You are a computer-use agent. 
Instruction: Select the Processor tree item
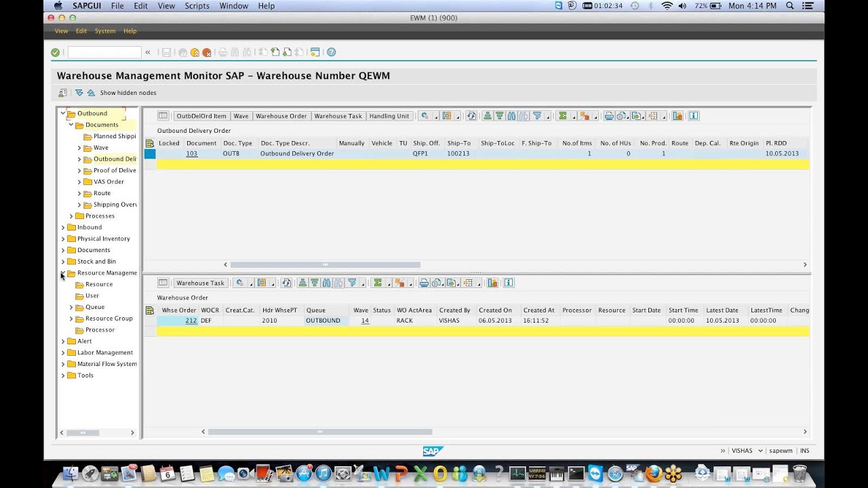point(100,330)
